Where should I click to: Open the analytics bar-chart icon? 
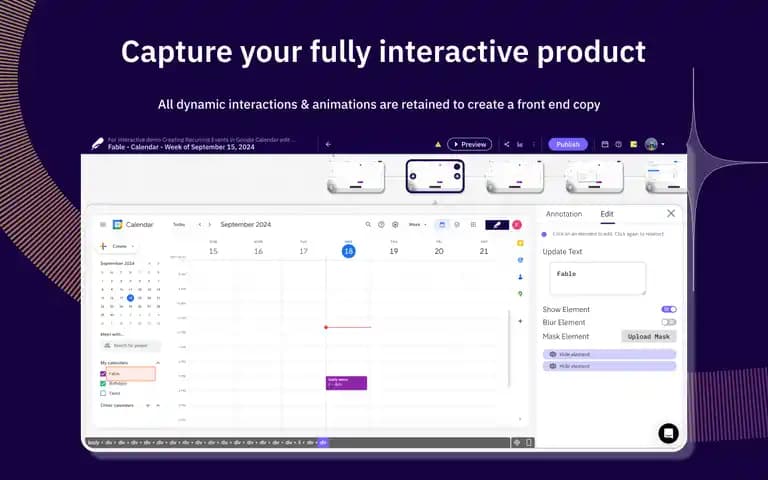(x=520, y=144)
